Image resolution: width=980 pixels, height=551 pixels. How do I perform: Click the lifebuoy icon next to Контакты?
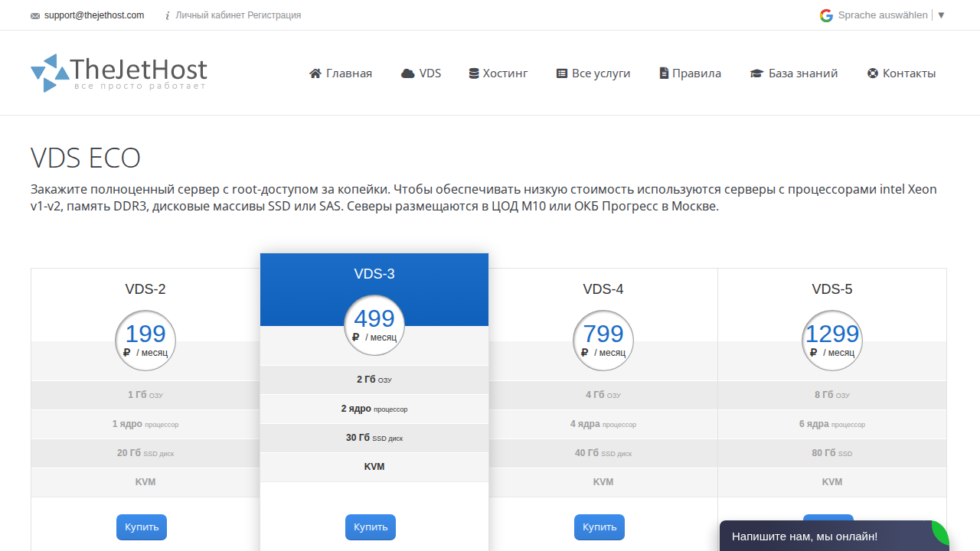point(872,73)
